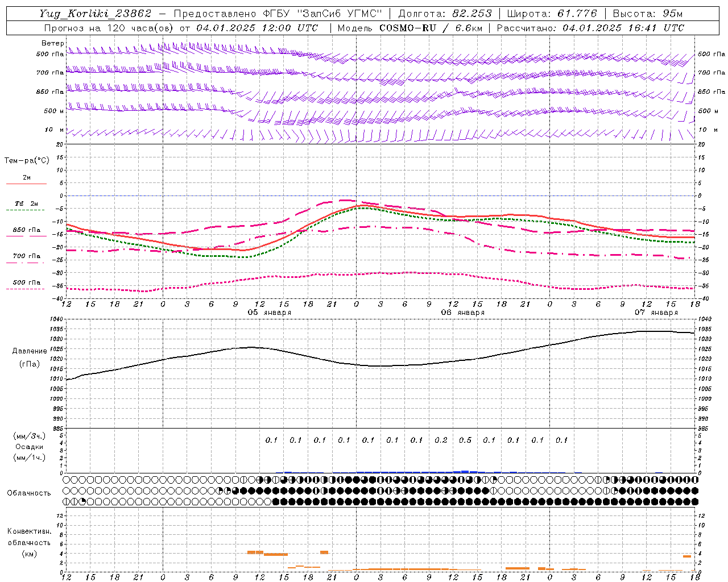Click the elevation text Высота: 95м

(648, 14)
